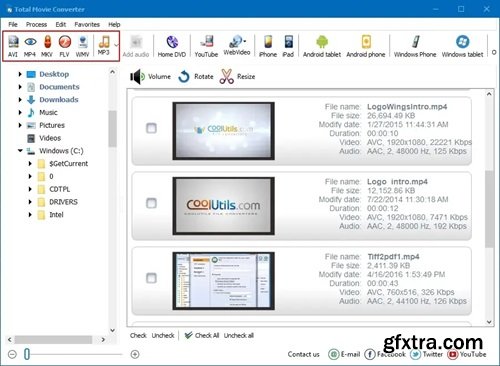Expand the $GetCurrent folder
This screenshot has width=500, height=366.
click(x=30, y=164)
